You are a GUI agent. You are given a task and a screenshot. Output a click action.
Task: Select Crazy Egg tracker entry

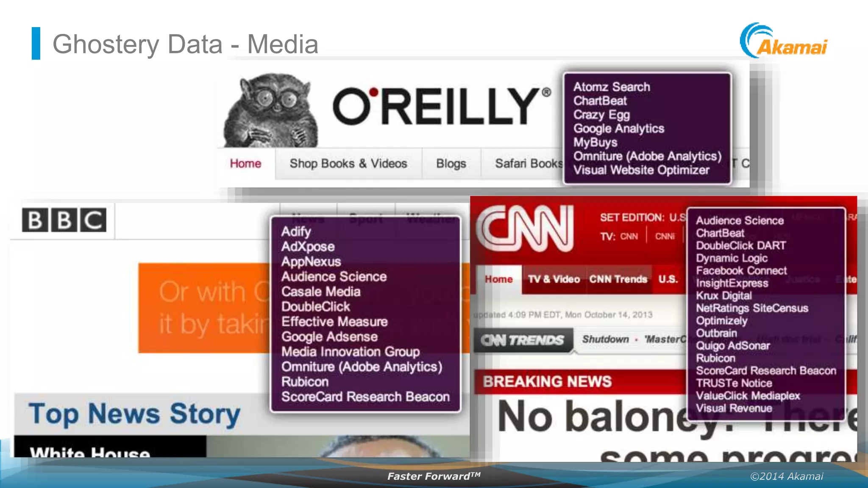601,115
